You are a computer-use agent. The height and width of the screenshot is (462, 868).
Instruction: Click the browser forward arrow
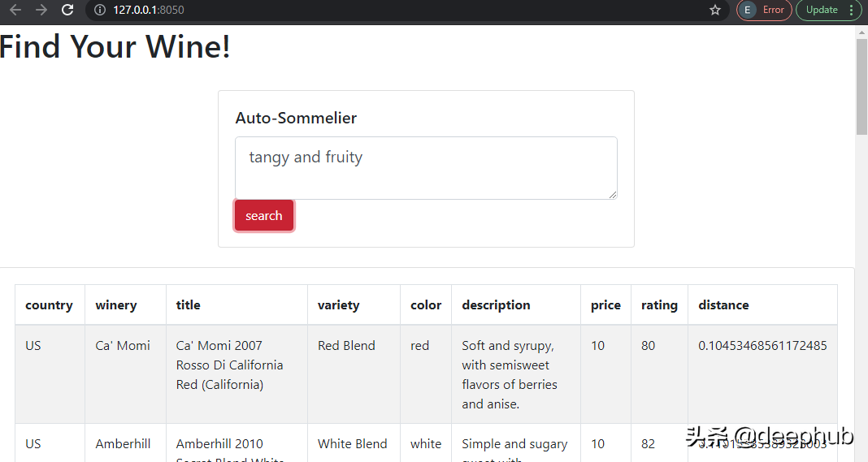tap(41, 10)
